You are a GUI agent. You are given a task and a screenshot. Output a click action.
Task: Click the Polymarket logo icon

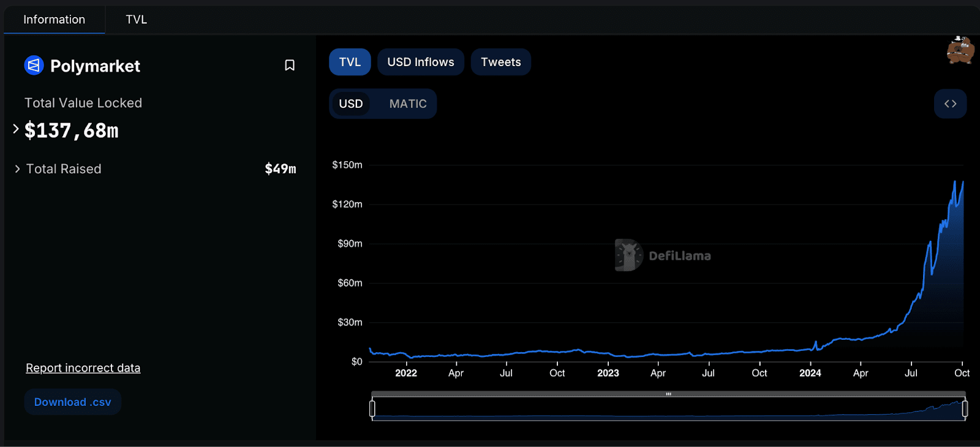click(34, 65)
